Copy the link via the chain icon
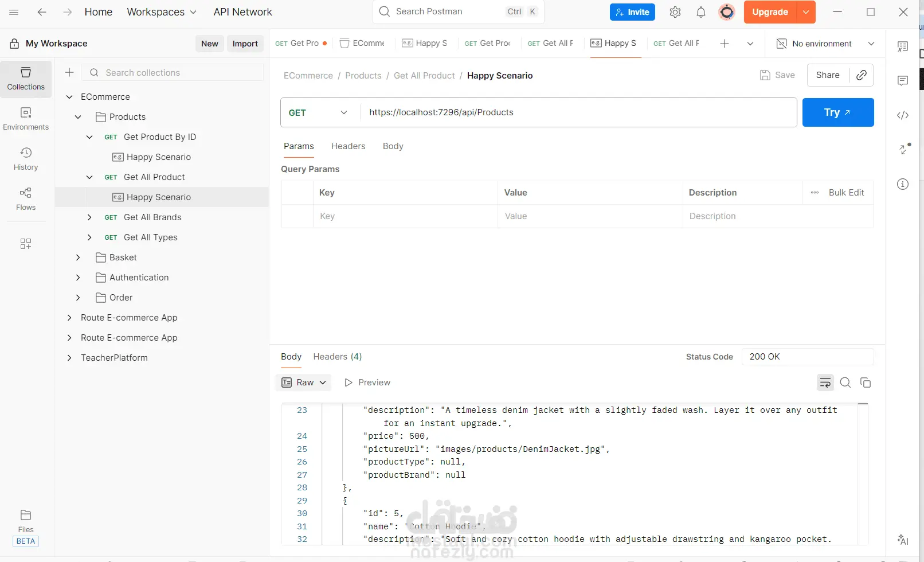 click(861, 75)
